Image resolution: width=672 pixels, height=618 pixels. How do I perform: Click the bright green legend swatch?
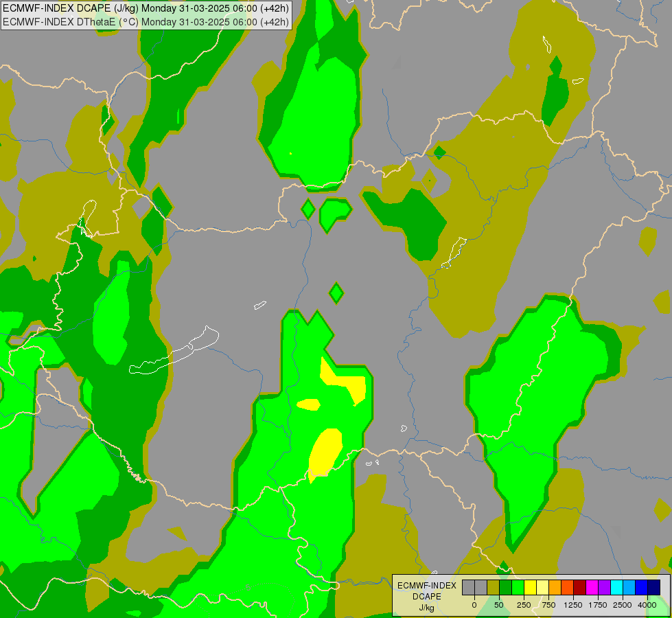point(518,587)
